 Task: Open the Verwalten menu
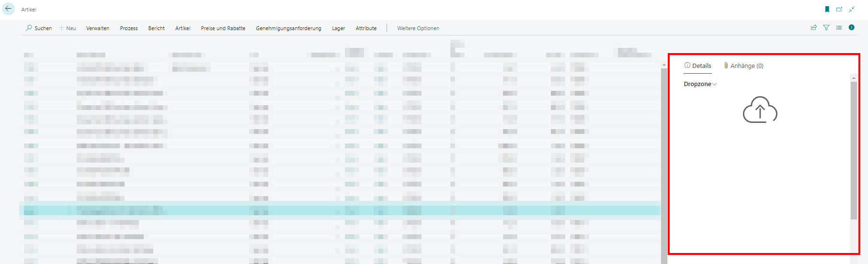click(x=98, y=28)
